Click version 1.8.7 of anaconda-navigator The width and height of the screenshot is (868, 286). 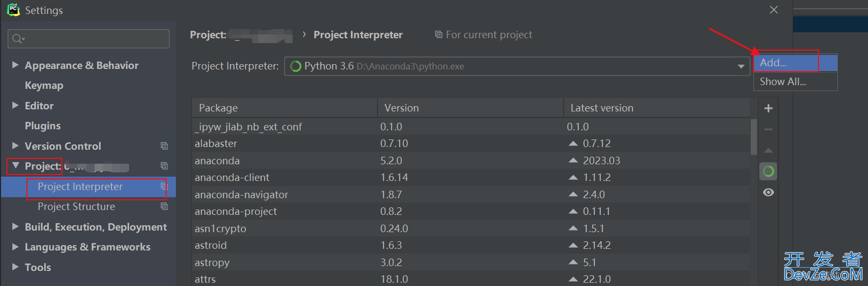click(x=391, y=194)
